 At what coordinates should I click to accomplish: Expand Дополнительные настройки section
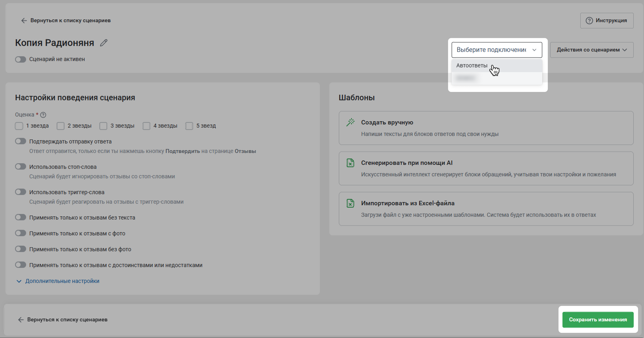(58, 281)
